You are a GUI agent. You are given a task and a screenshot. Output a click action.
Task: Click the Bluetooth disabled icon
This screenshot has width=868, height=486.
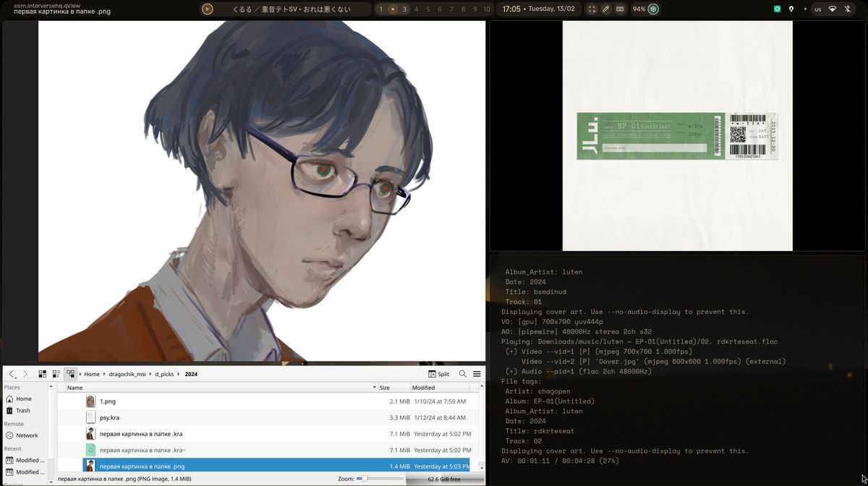847,9
